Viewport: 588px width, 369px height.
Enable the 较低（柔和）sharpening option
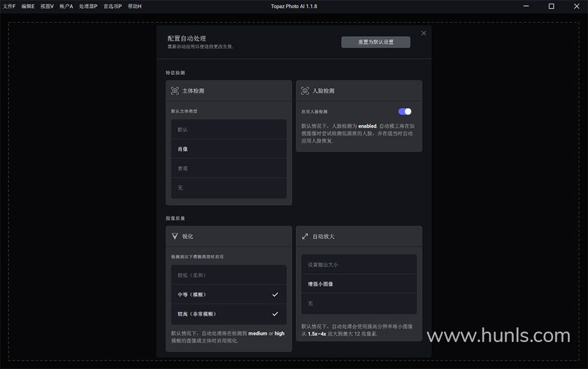tap(228, 275)
